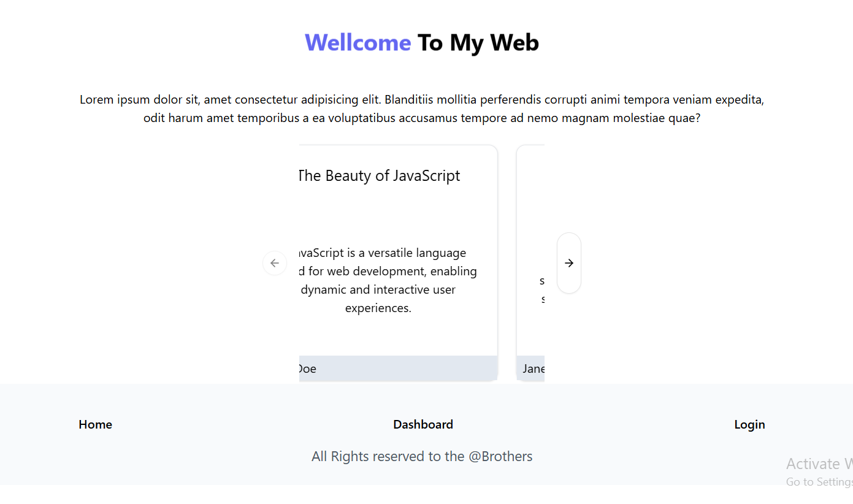Click "All Rights reserved to the @Brothers" text
The width and height of the screenshot is (853, 504).
422,456
